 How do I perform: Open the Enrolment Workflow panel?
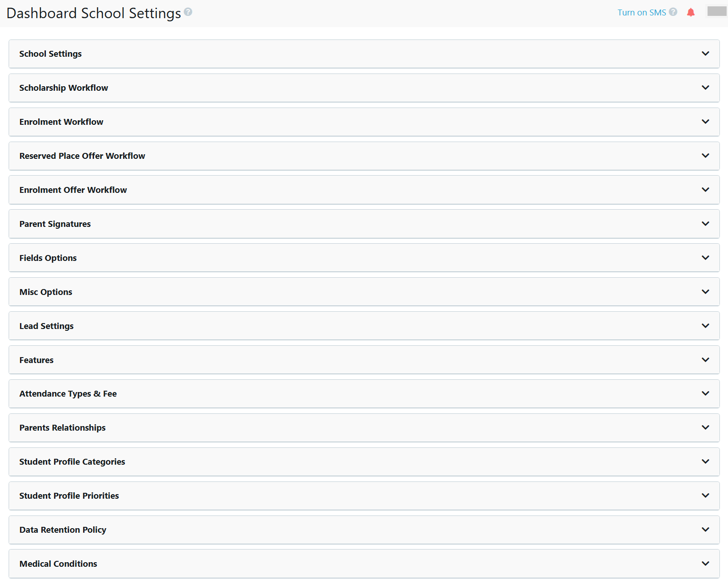705,122
